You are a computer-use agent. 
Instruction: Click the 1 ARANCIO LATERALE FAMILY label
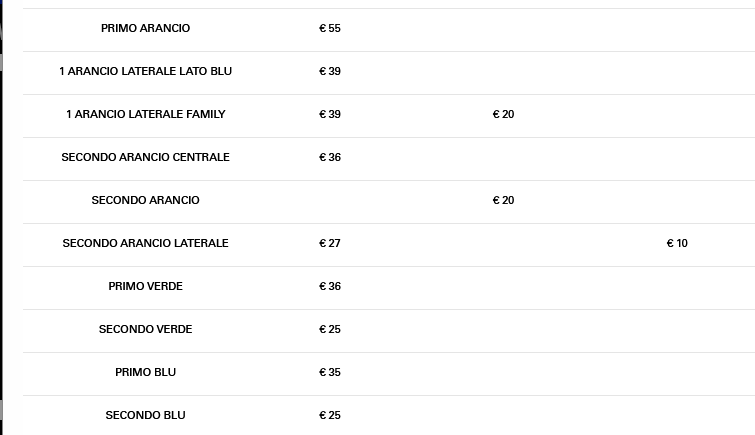point(145,114)
